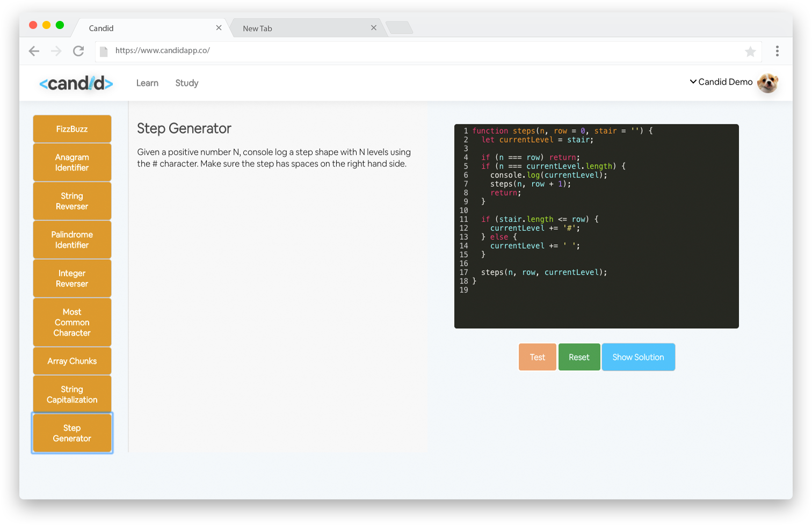Open the Study menu item
The width and height of the screenshot is (812, 525).
pyautogui.click(x=187, y=83)
